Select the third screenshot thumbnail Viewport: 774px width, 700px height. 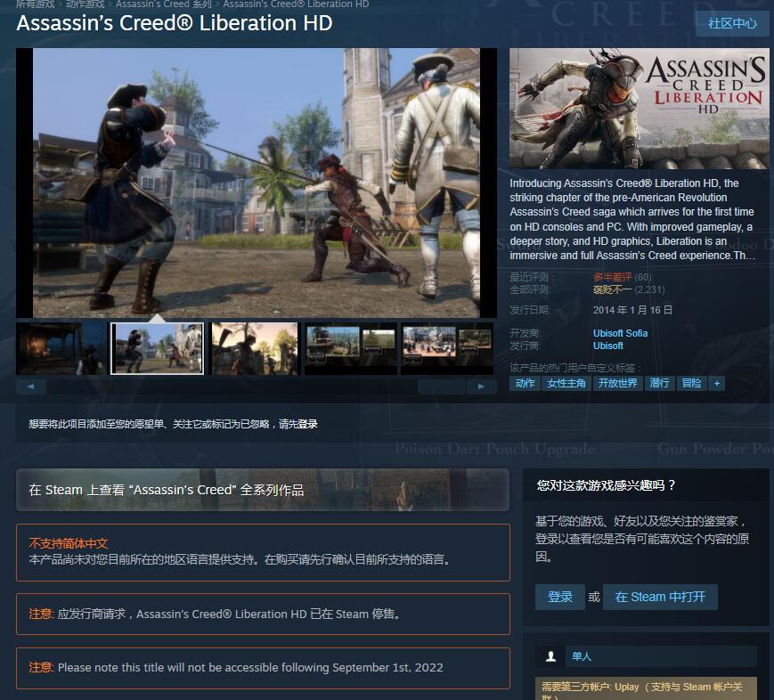(255, 348)
